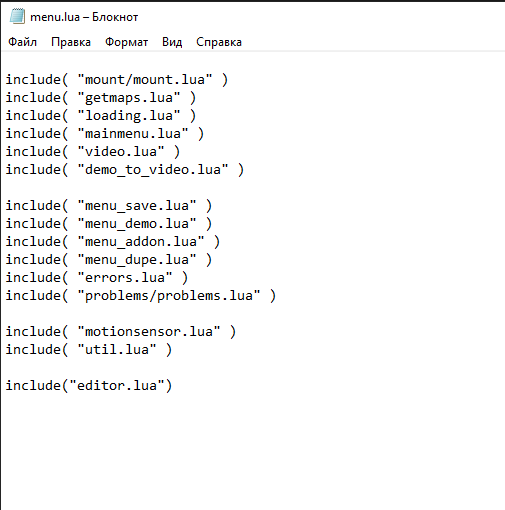
Task: Place cursor in the mainmenu.lua line
Action: (x=105, y=134)
